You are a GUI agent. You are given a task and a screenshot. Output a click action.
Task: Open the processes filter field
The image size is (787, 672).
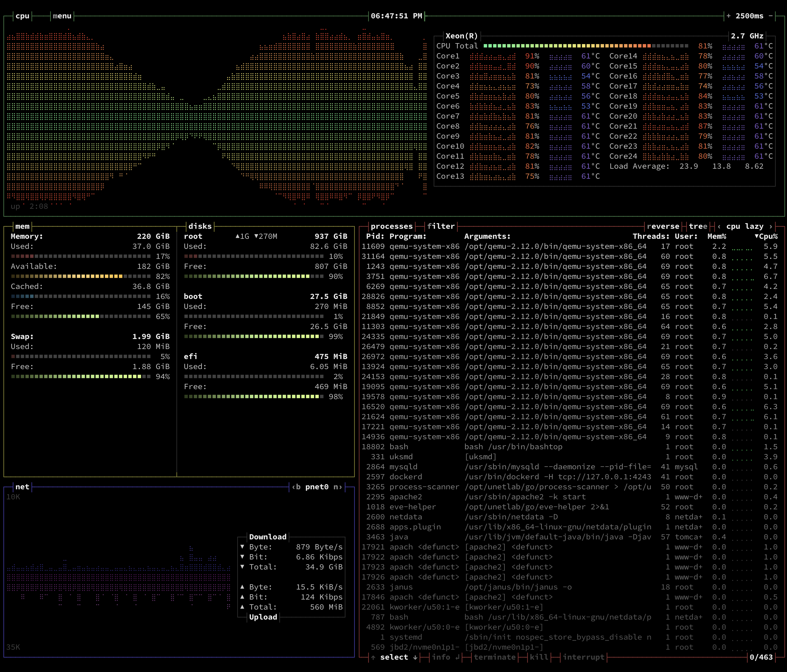click(x=441, y=226)
